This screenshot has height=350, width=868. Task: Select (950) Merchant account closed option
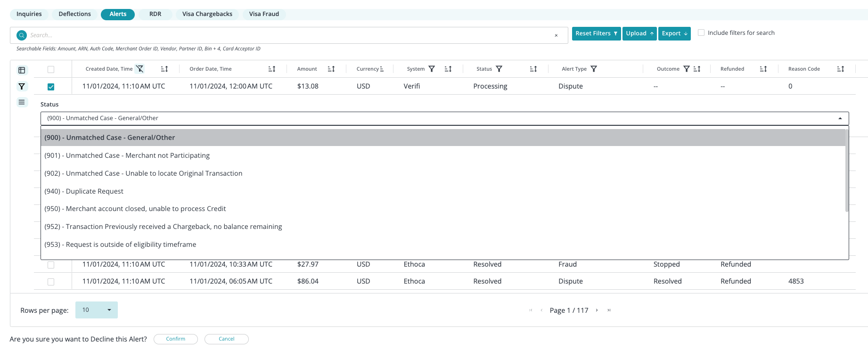coord(443,209)
